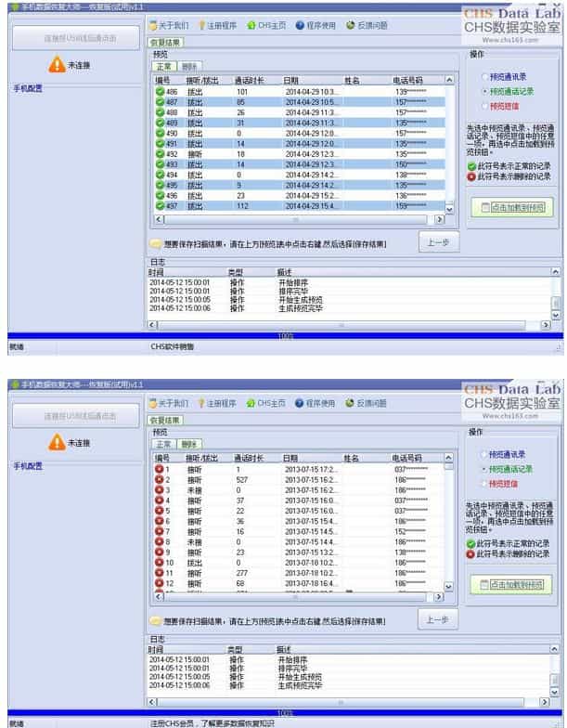Viewport: 567px width, 728px height.
Task: Click up arrow of upper log scrollbar
Action: (555, 271)
